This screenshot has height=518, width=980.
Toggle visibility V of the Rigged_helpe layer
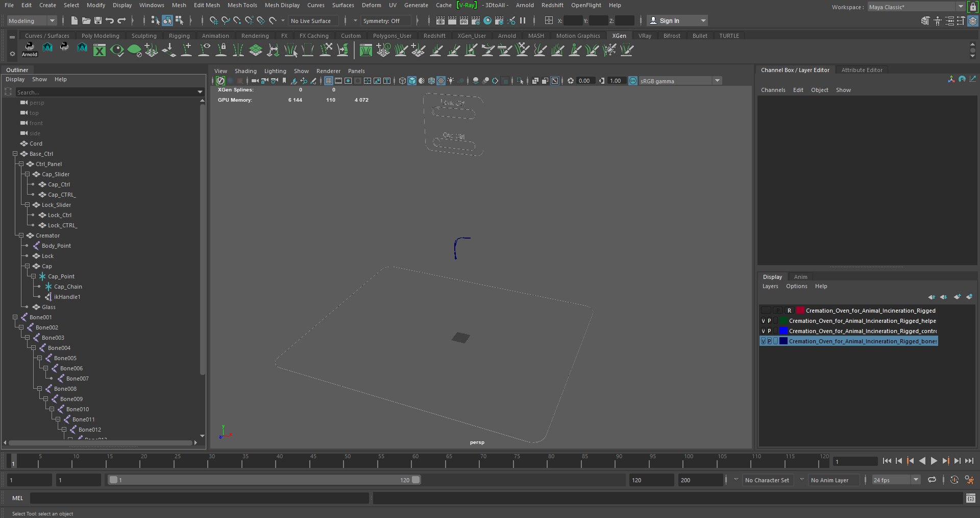[764, 321]
